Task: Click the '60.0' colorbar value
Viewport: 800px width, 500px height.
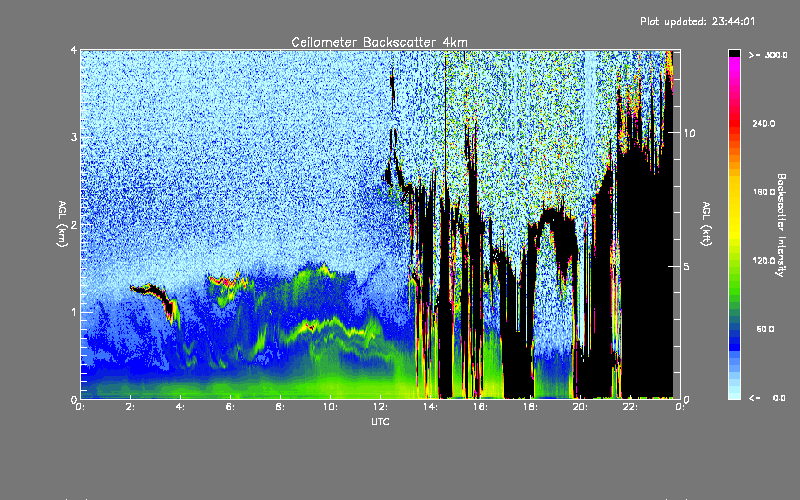Action: pyautogui.click(x=765, y=329)
